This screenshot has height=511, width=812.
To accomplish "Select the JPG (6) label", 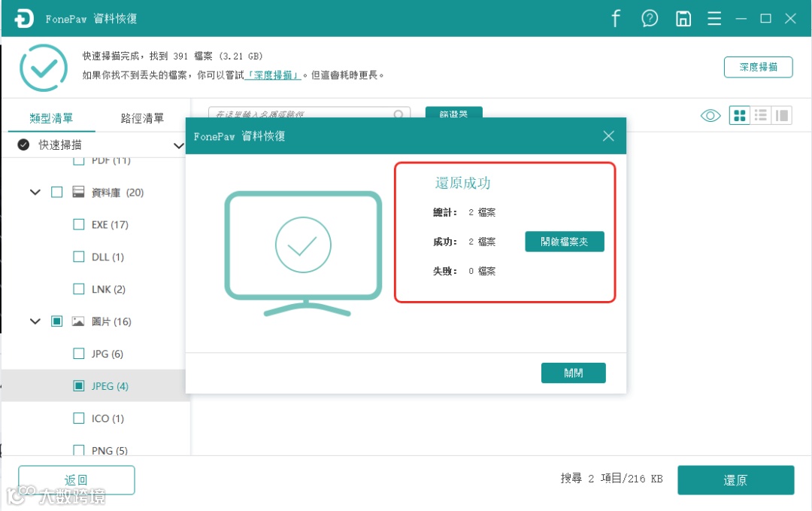I will pyautogui.click(x=108, y=354).
